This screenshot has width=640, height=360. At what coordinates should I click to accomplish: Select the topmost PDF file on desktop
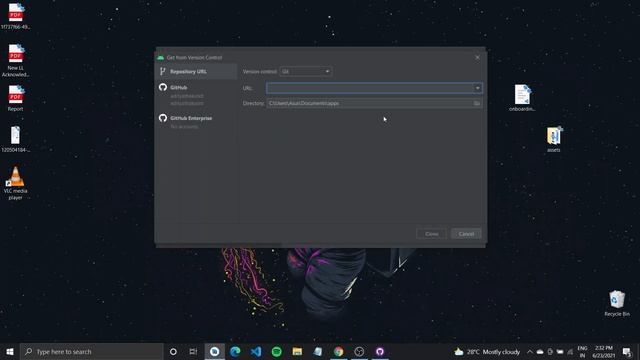tap(15, 16)
